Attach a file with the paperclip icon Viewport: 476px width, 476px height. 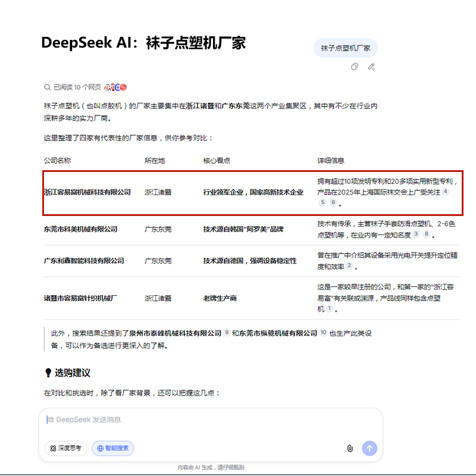click(350, 449)
